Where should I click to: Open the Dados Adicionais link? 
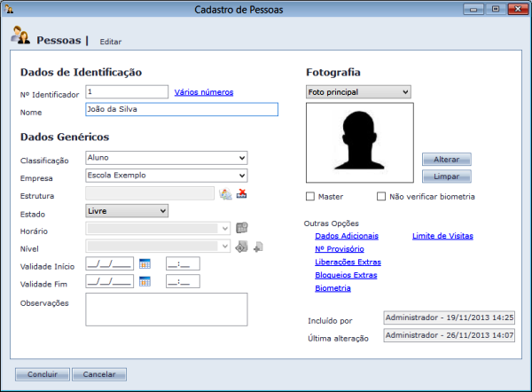click(x=347, y=236)
